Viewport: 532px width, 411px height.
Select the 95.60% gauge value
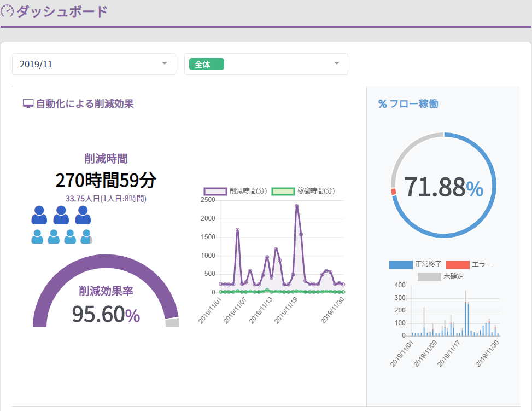pos(106,314)
